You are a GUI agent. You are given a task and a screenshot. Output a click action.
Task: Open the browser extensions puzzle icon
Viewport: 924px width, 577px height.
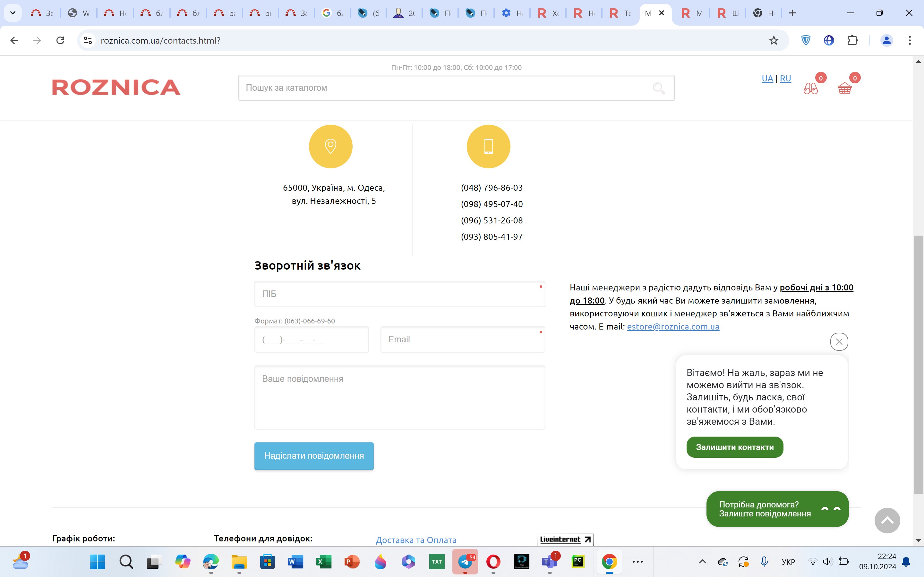click(x=852, y=40)
